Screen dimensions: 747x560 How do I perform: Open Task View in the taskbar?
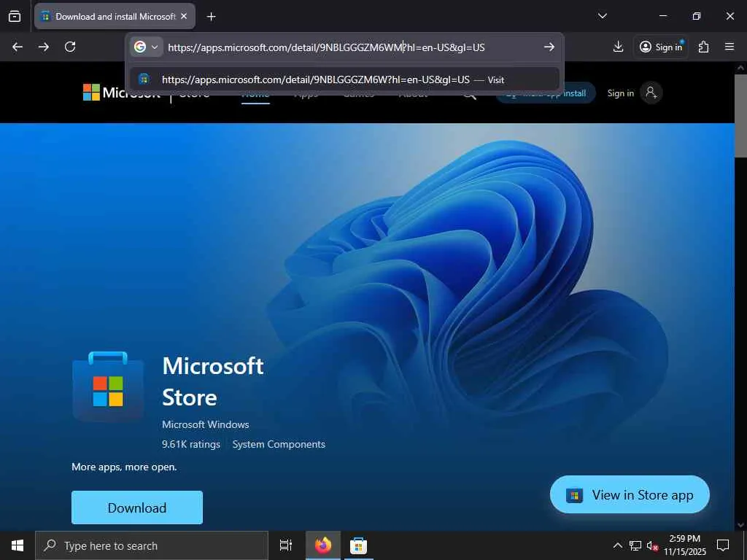[x=286, y=545]
